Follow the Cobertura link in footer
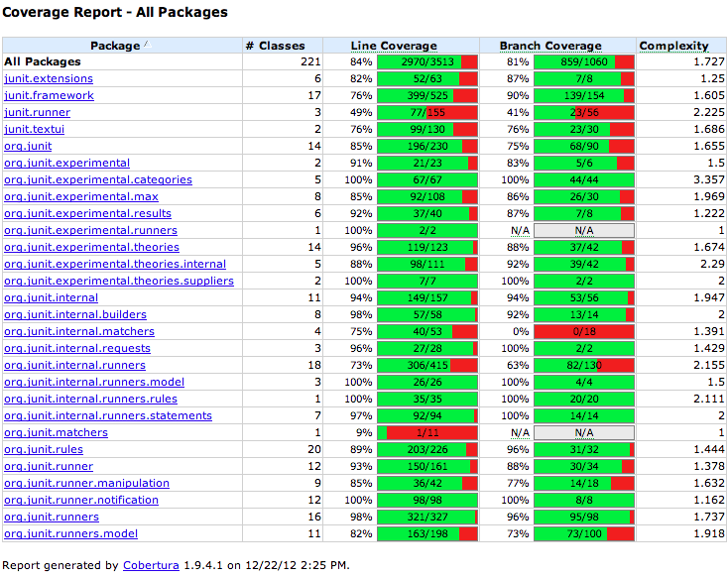The width and height of the screenshot is (728, 577). (151, 565)
